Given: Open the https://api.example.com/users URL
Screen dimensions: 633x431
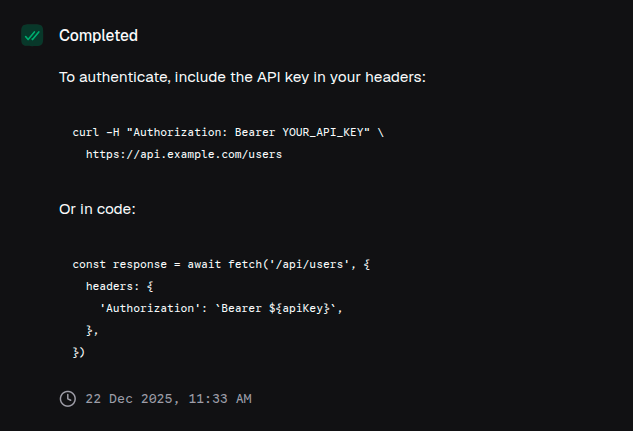Looking at the screenshot, I should coord(184,155).
